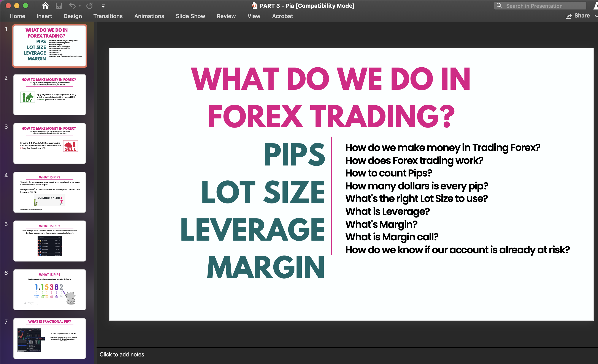Click the Share export icon
The width and height of the screenshot is (598, 364).
click(568, 16)
